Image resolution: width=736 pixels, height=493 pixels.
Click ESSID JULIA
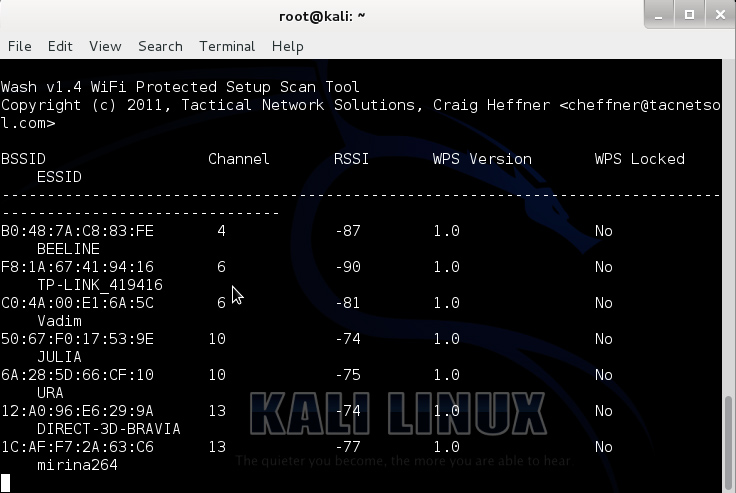(x=59, y=357)
